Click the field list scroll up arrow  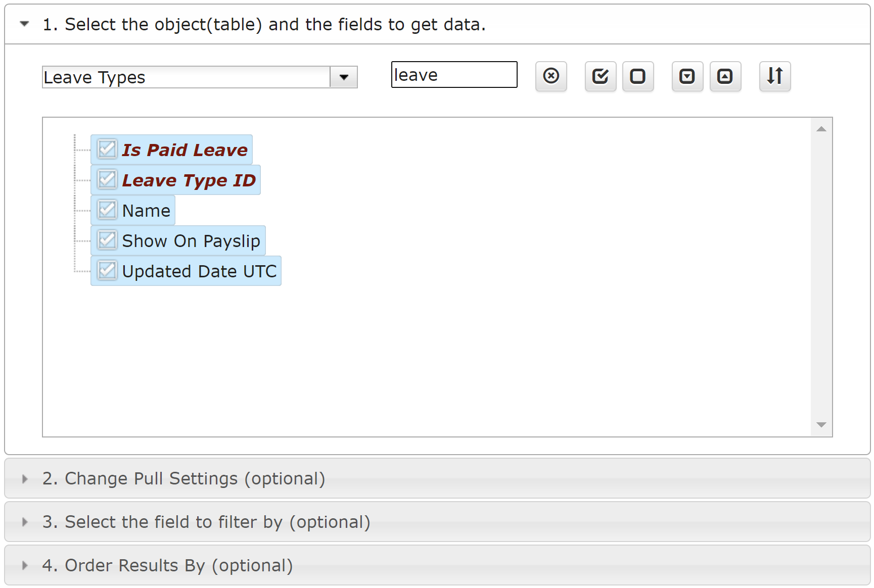click(x=821, y=129)
